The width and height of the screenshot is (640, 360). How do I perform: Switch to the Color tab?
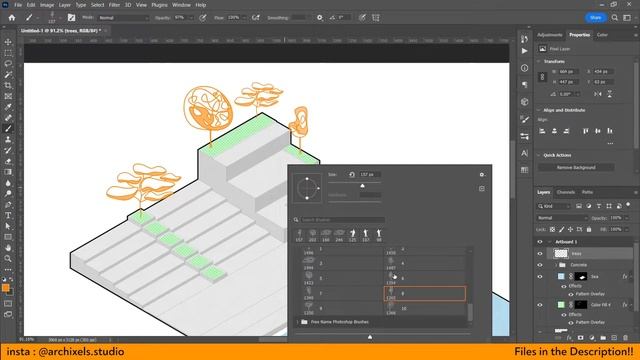602,35
